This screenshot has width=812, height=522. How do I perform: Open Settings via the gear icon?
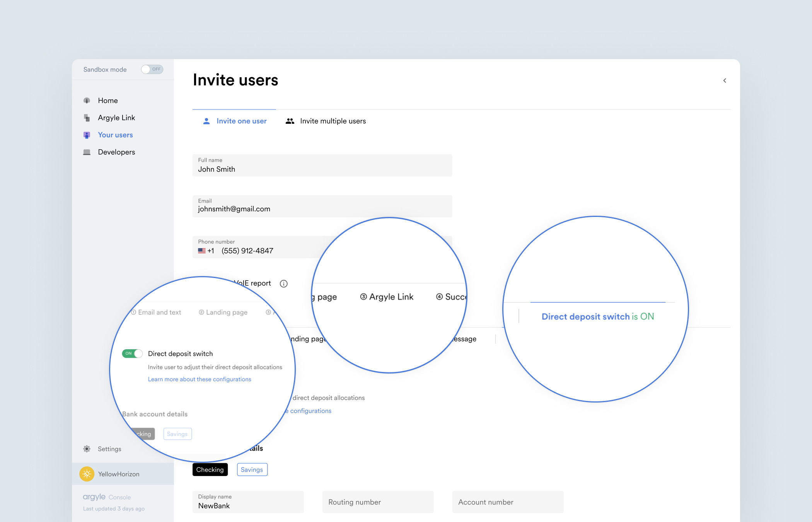[x=87, y=449]
